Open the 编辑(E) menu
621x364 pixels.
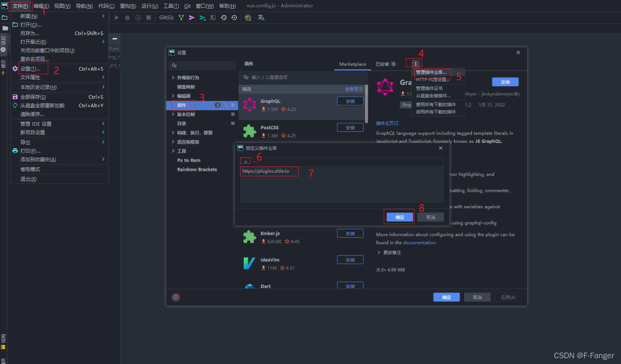pyautogui.click(x=41, y=6)
